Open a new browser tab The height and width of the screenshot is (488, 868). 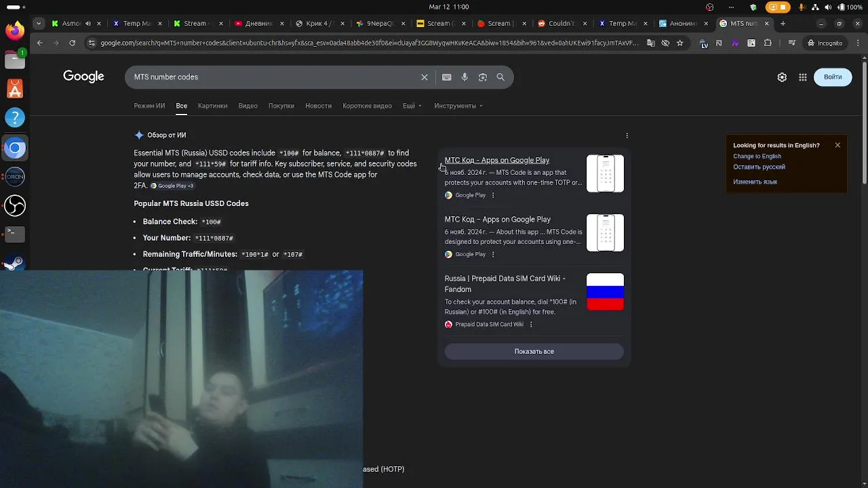(x=783, y=23)
